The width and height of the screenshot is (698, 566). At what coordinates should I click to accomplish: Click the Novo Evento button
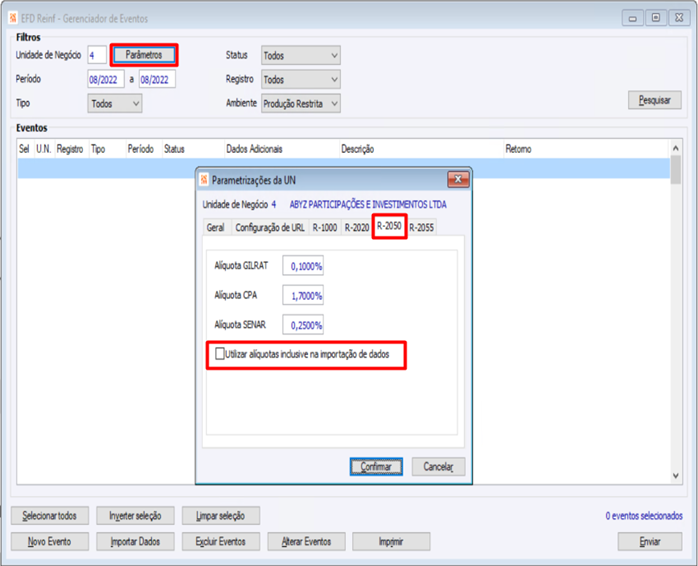pos(49,542)
